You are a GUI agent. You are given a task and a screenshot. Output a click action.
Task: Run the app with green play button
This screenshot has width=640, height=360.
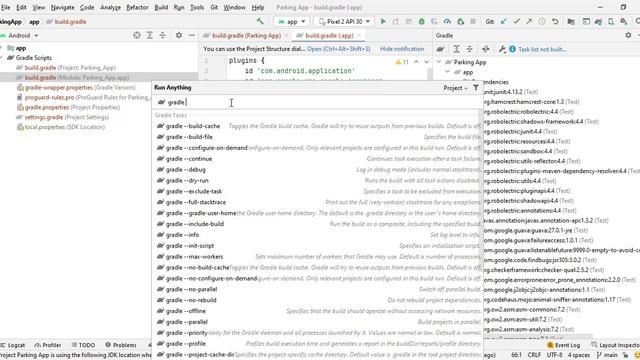point(383,21)
